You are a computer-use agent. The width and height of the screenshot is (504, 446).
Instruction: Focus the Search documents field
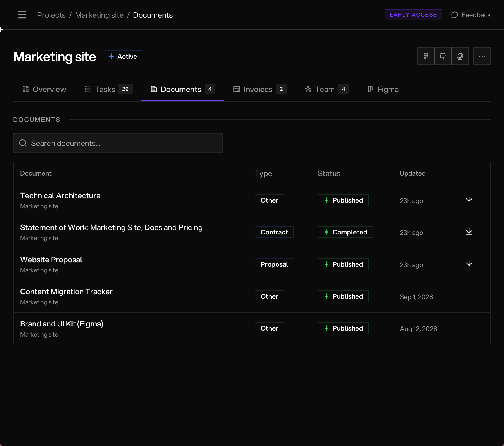click(118, 143)
